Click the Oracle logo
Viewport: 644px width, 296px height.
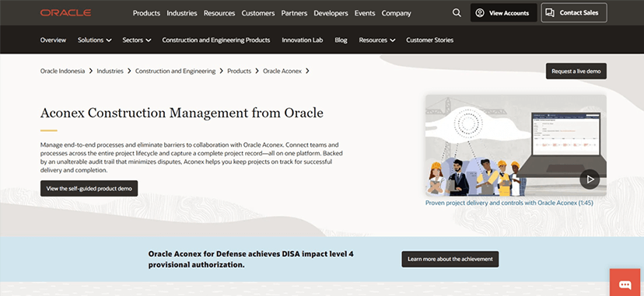pos(65,12)
